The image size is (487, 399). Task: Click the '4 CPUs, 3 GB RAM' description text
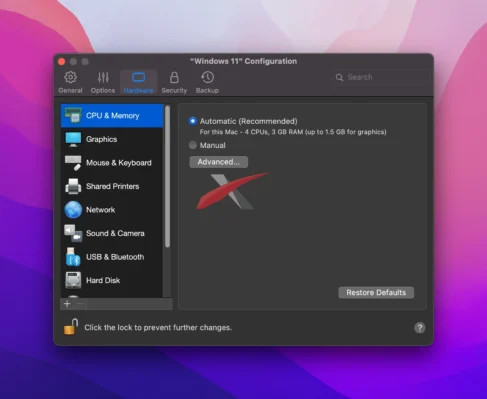pyautogui.click(x=293, y=132)
